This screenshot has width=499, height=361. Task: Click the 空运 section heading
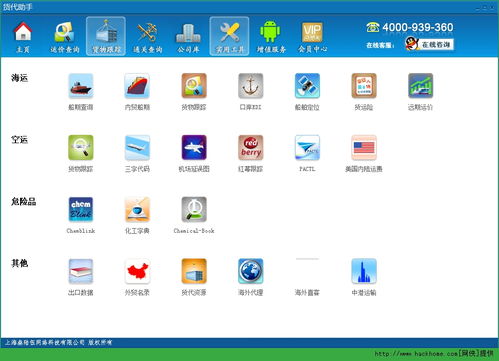[x=19, y=140]
